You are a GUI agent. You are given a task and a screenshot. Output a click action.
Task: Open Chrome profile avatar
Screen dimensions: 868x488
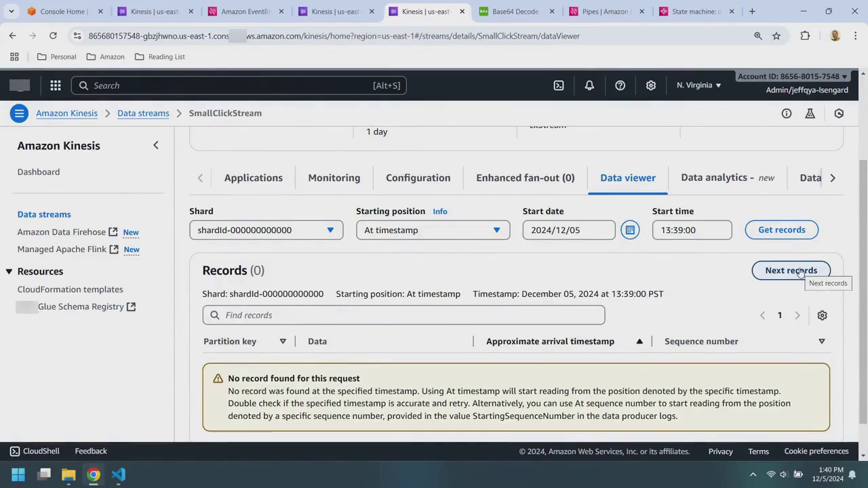(x=835, y=35)
